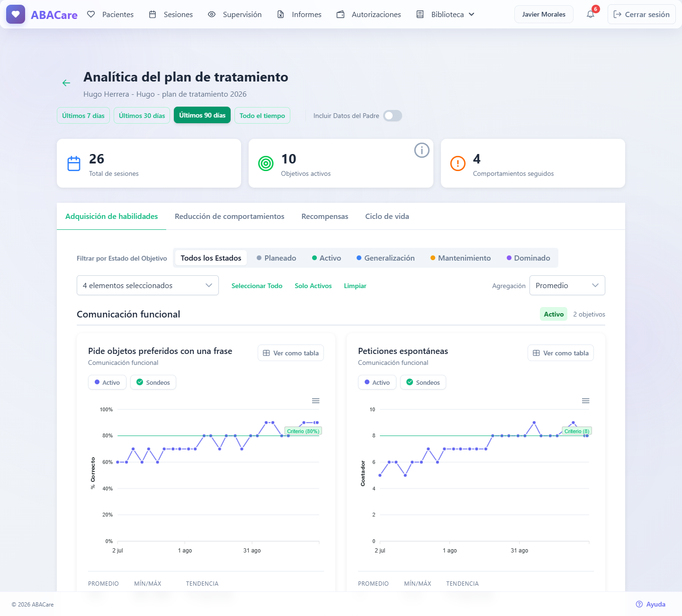Click the warning icon on Comportamientos seguidos card
The height and width of the screenshot is (616, 682).
(458, 163)
